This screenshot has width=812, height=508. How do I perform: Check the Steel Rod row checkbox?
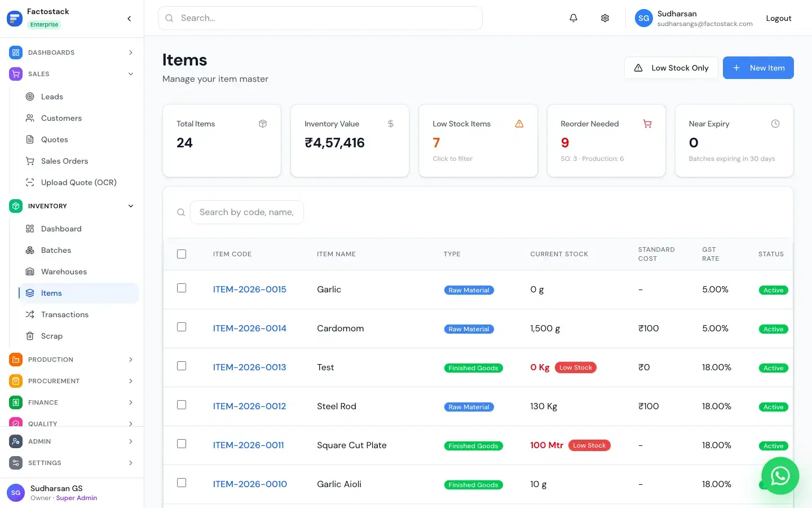(182, 405)
